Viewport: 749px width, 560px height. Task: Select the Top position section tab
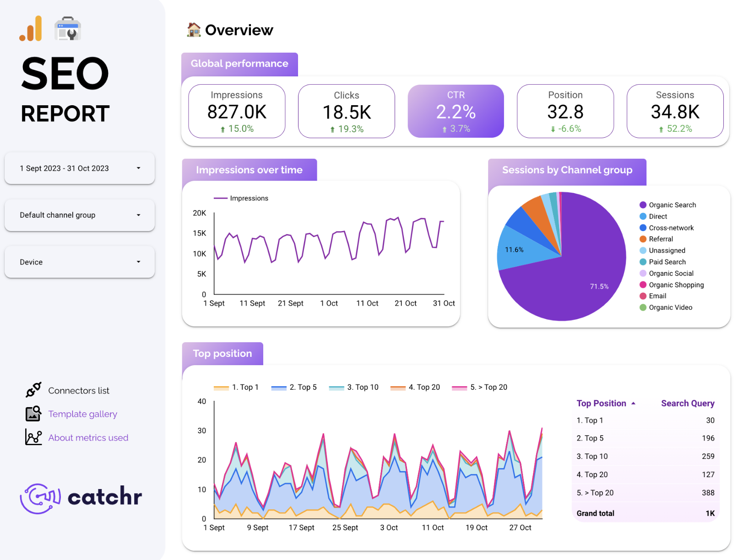(x=223, y=353)
